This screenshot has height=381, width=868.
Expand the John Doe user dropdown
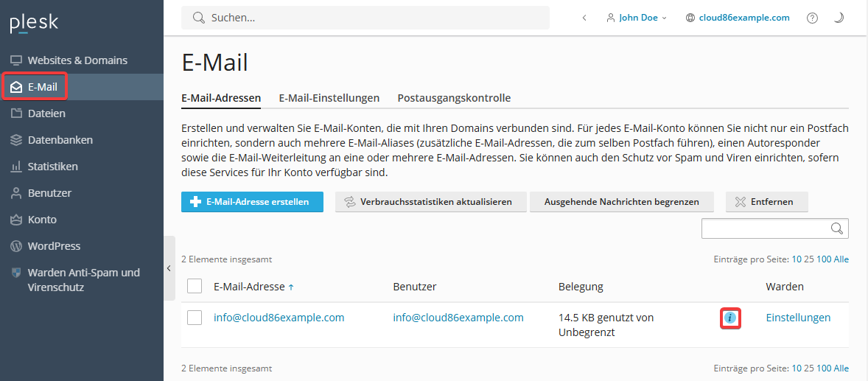(637, 18)
